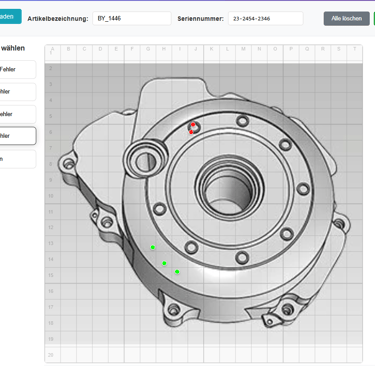Screen dimensions: 375x366
Task: Select the middle green defect marker
Action: click(x=164, y=263)
